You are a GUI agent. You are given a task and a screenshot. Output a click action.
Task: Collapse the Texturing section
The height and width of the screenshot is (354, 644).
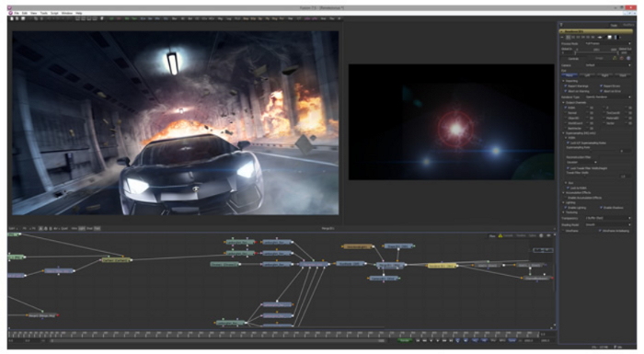[x=563, y=212]
